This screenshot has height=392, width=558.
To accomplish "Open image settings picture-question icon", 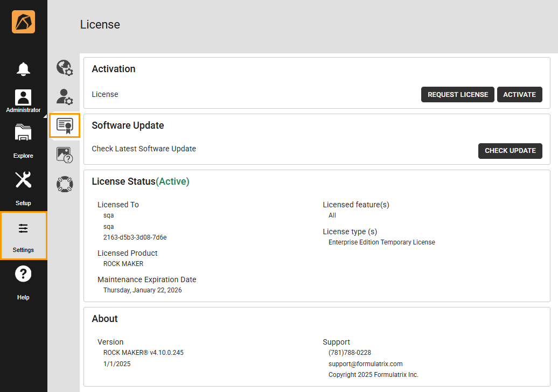I will coord(65,156).
